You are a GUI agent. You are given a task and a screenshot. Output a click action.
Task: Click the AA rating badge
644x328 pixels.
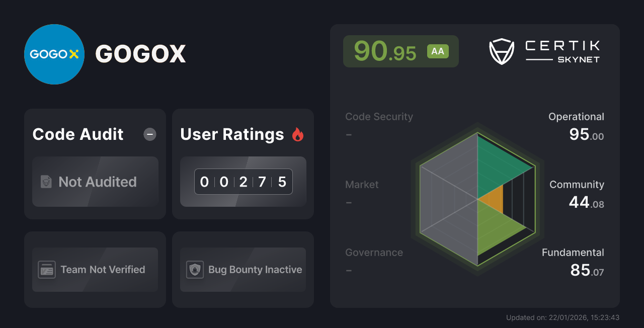437,51
